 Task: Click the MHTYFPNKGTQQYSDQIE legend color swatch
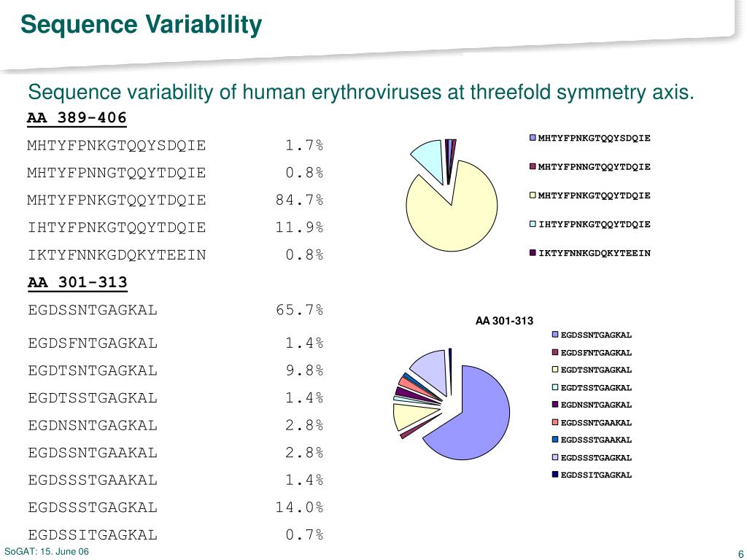pos(533,138)
